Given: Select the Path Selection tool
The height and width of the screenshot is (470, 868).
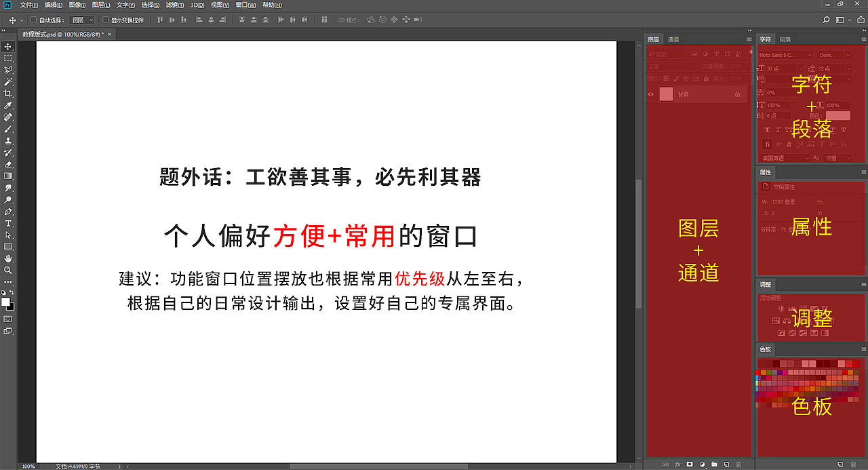Looking at the screenshot, I should click(8, 235).
